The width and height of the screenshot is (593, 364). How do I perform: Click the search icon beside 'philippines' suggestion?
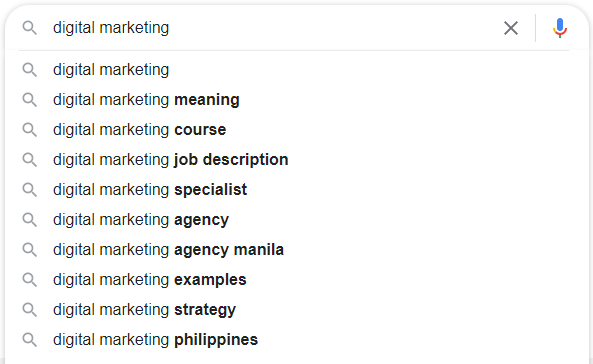[x=29, y=340]
